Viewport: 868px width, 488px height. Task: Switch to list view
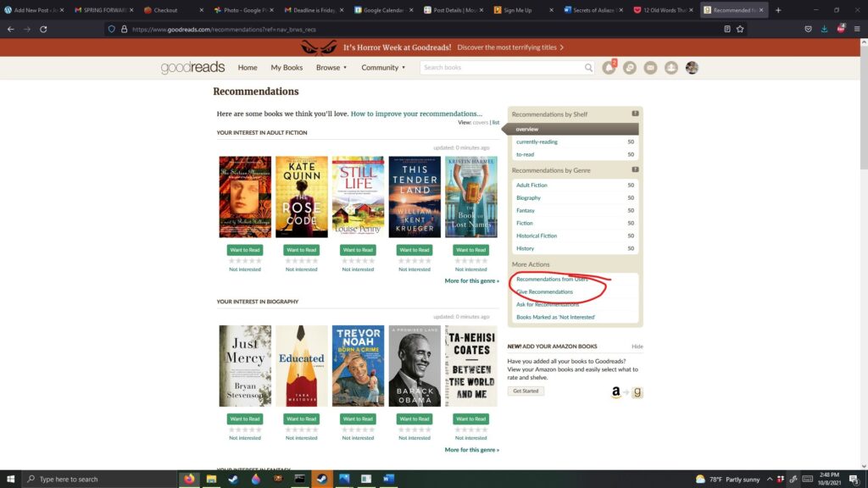pos(496,122)
